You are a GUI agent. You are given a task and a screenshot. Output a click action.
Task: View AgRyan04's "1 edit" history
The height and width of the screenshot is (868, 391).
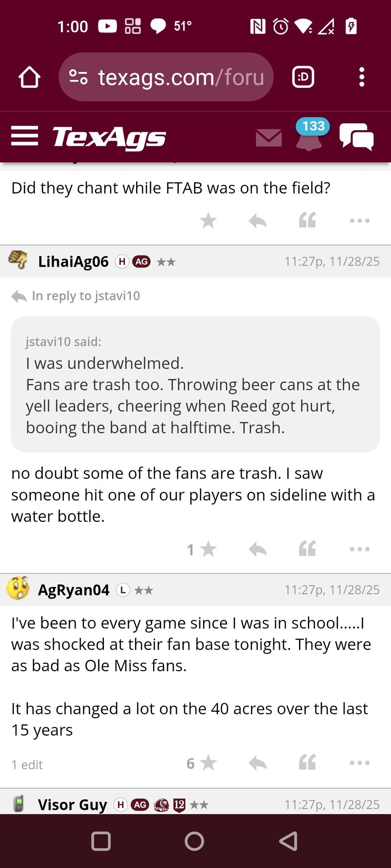point(27,765)
